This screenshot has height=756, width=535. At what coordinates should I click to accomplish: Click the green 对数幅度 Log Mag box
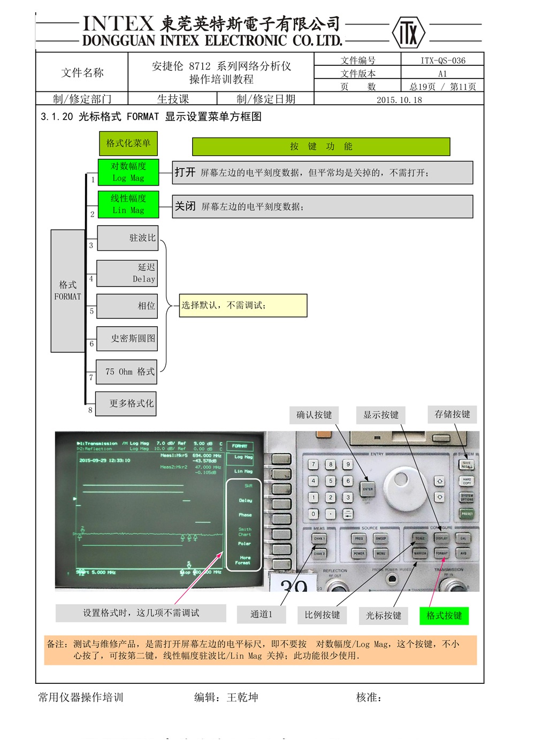[128, 172]
